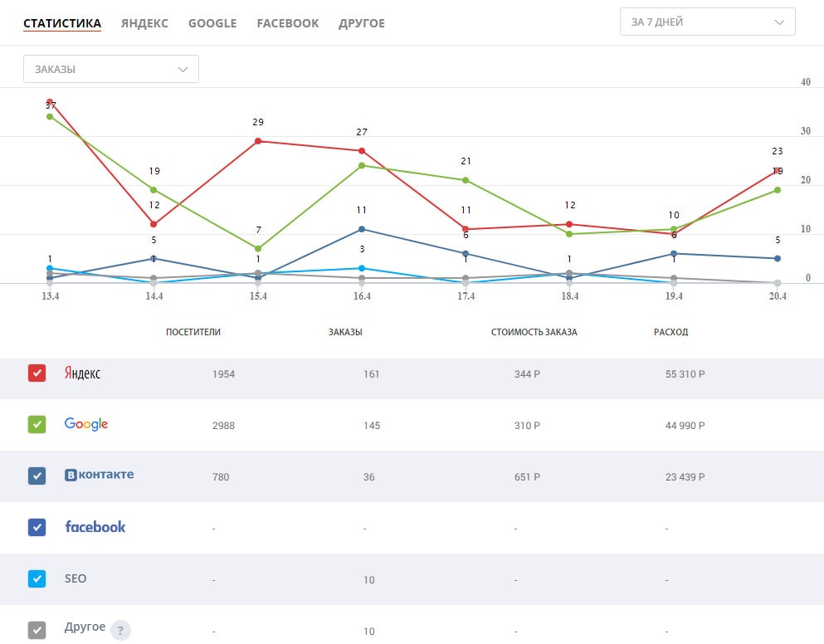Open the question mark help icon beside Другое
The height and width of the screenshot is (644, 824).
(120, 630)
